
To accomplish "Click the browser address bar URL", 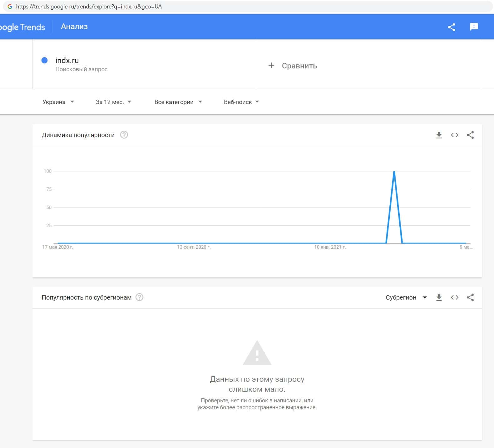I will 89,7.
